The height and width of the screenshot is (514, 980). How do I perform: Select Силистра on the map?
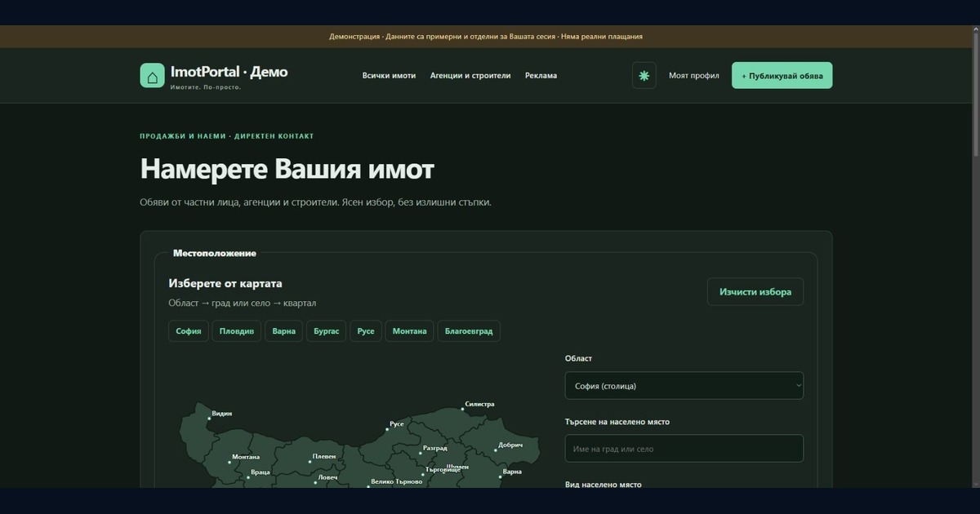pos(479,404)
